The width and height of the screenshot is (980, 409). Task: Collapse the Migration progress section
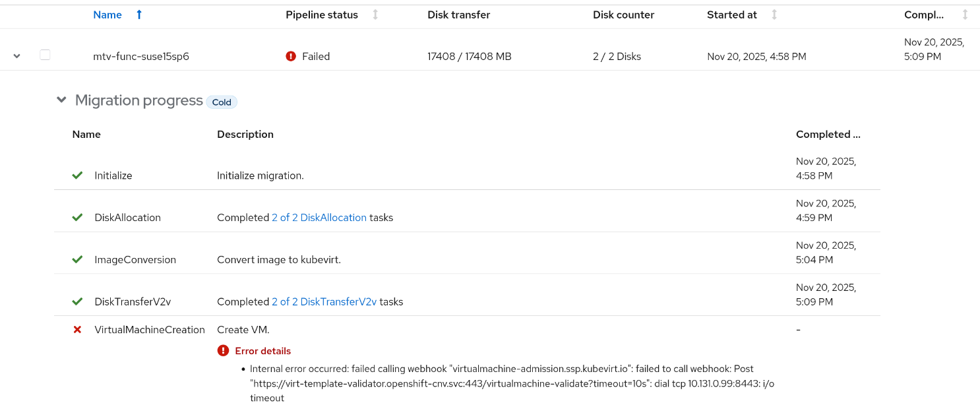[61, 100]
